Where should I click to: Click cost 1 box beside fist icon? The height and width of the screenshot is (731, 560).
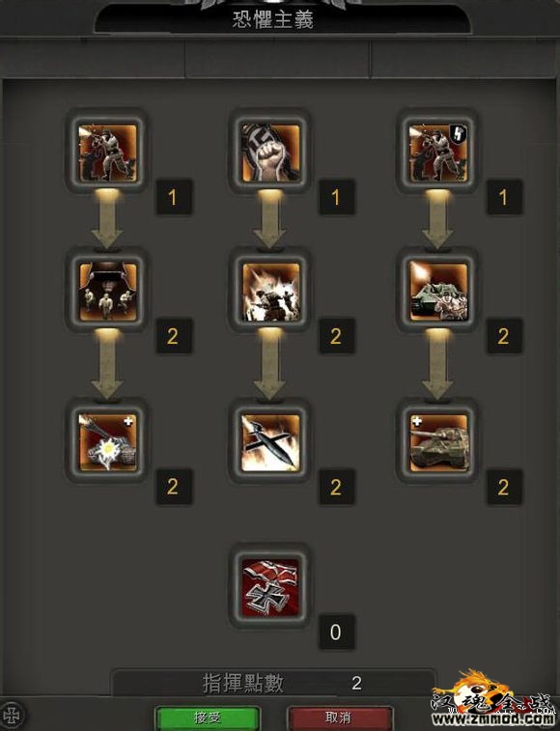point(336,198)
